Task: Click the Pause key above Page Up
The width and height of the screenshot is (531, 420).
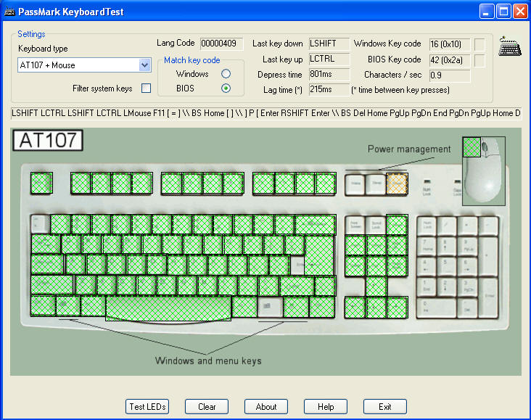Action: pos(397,225)
